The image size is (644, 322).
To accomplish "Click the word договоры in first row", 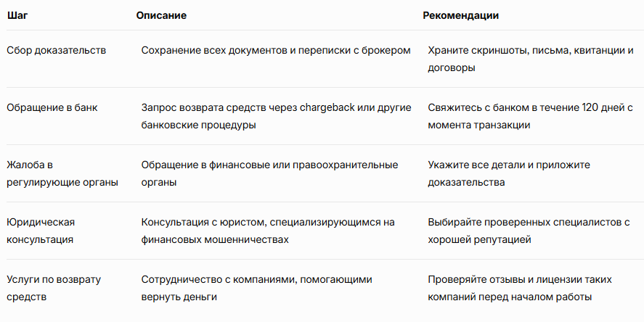I will click(452, 67).
